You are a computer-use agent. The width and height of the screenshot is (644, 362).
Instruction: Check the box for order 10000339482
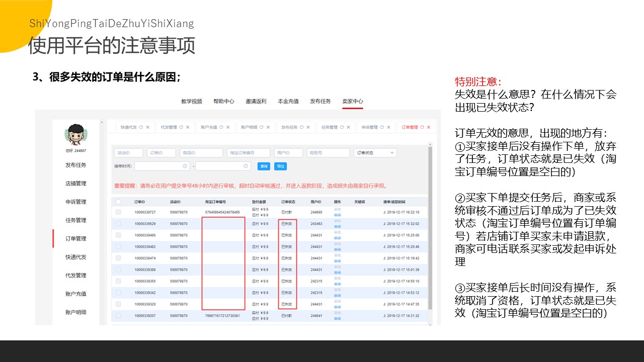118,247
